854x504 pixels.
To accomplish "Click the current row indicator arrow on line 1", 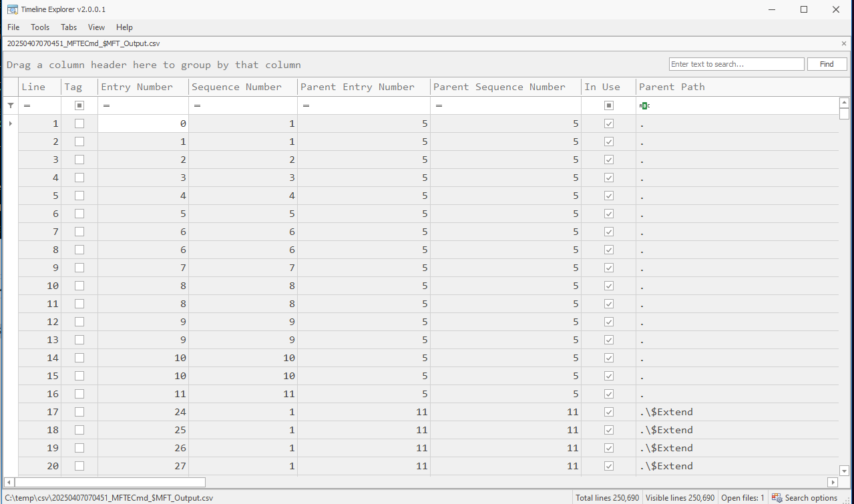I will coord(10,123).
